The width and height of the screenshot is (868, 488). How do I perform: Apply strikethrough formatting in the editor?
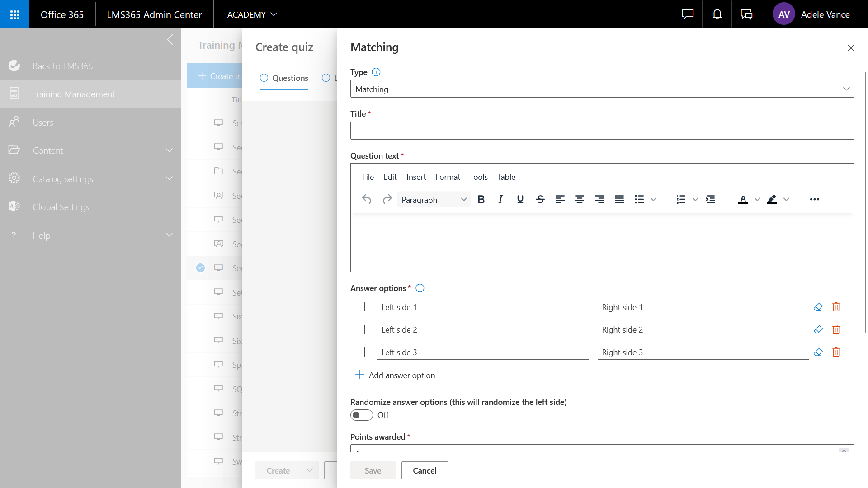[540, 199]
